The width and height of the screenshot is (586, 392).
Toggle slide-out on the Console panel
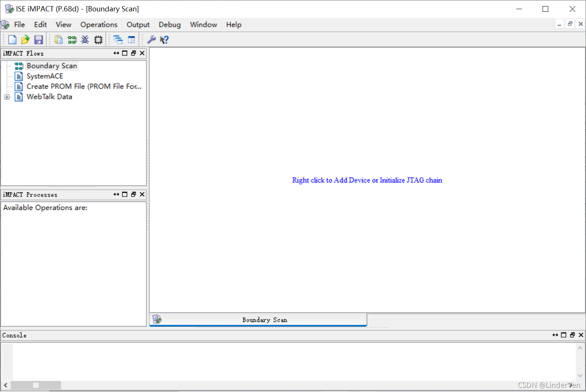point(555,335)
